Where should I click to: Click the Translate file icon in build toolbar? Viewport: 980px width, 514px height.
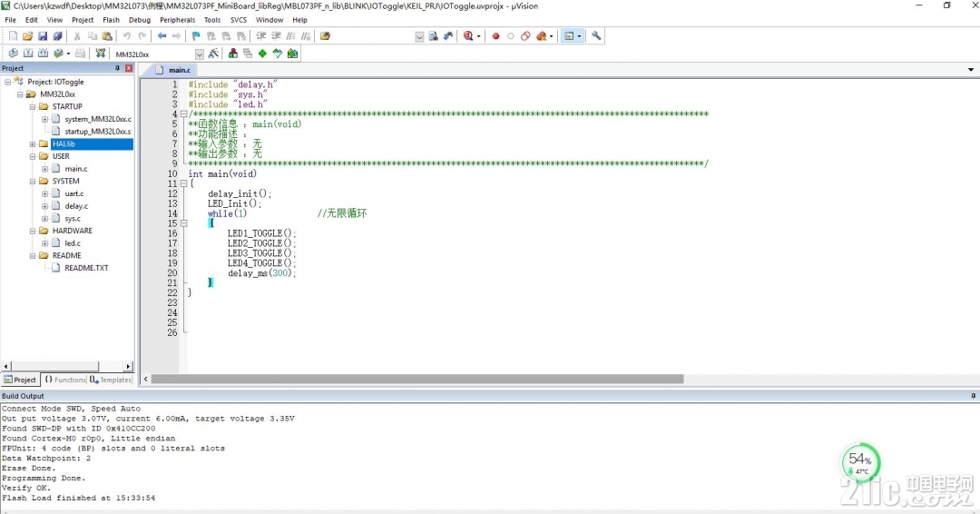click(13, 54)
